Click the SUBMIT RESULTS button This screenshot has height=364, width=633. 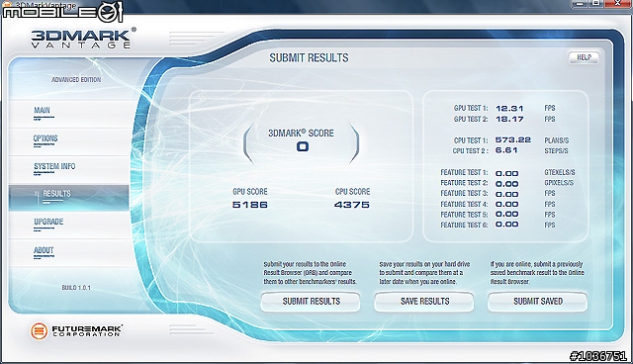coord(311,302)
